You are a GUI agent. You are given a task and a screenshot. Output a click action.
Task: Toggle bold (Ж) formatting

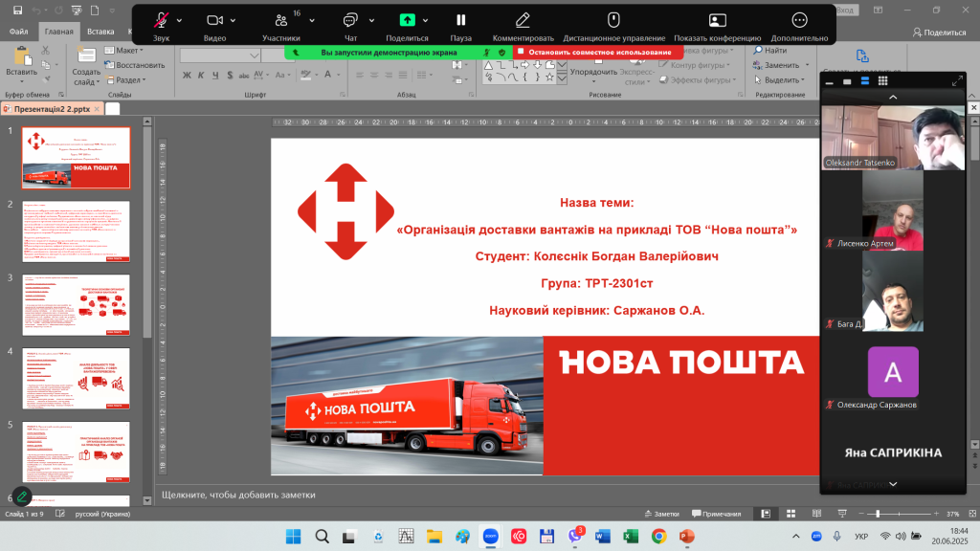[x=187, y=75]
